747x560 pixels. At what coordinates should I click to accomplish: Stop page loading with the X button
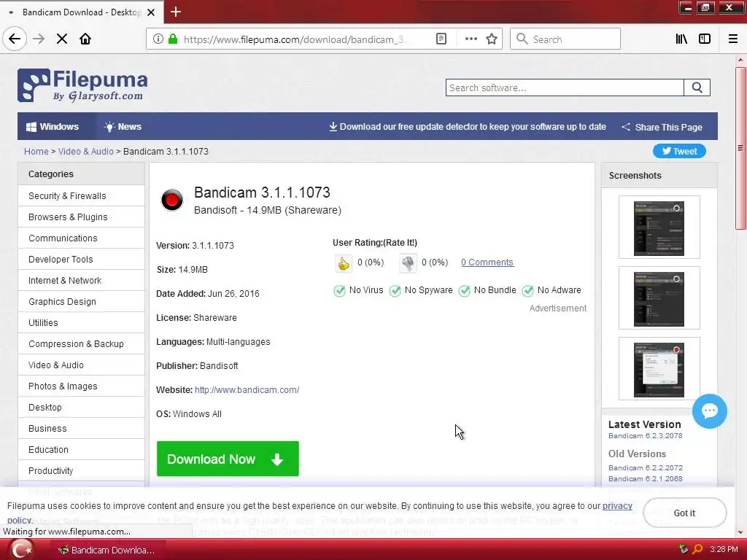[x=62, y=39]
